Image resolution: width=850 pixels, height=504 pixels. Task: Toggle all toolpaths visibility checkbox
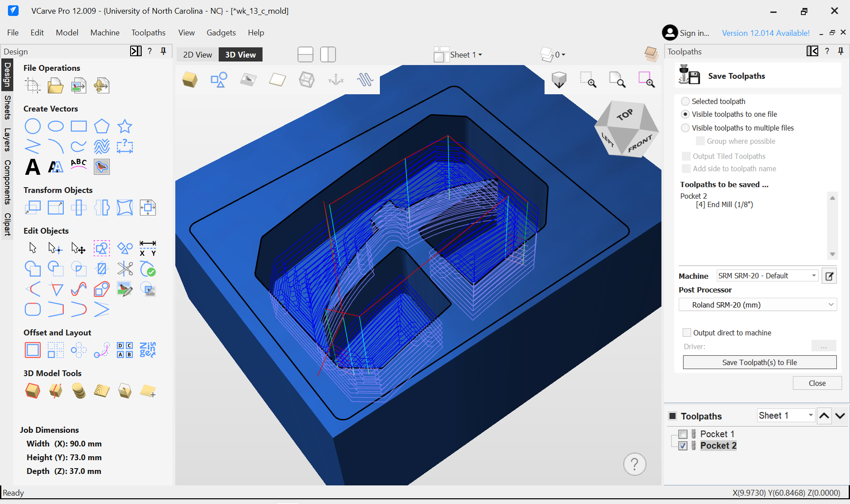click(x=672, y=416)
